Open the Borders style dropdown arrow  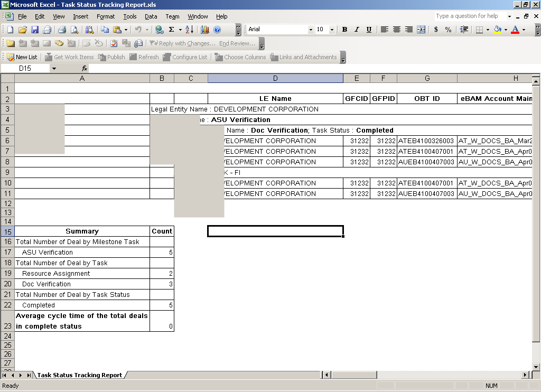coord(488,30)
